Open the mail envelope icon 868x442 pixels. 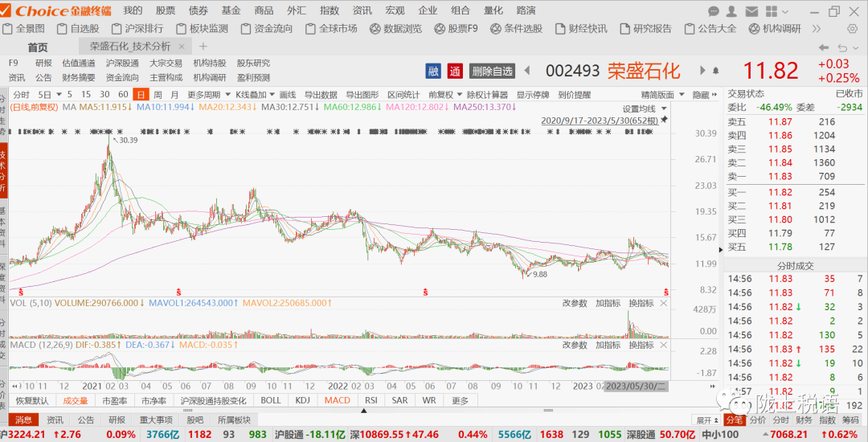[751, 11]
